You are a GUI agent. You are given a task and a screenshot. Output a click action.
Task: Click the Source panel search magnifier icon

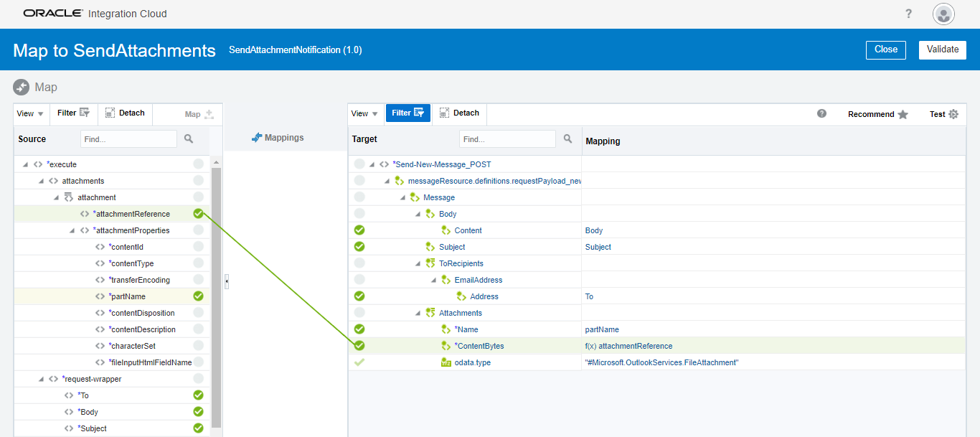tap(189, 139)
